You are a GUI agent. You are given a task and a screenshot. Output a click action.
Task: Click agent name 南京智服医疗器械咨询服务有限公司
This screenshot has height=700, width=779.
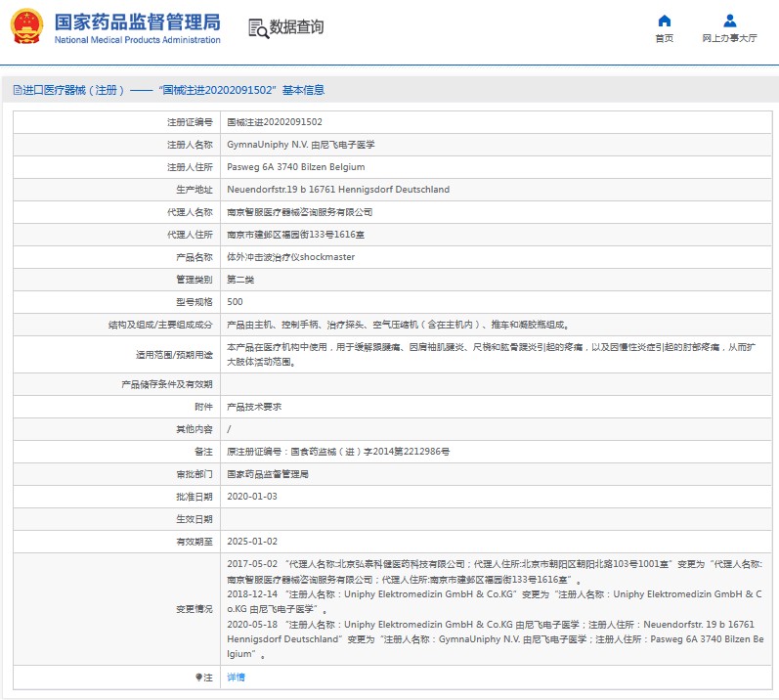pyautogui.click(x=299, y=212)
